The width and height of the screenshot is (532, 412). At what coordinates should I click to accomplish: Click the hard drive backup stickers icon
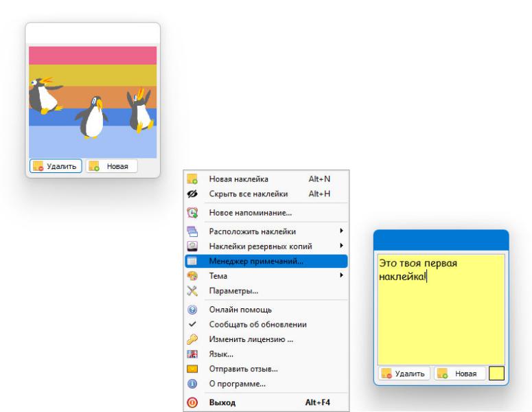(x=192, y=247)
